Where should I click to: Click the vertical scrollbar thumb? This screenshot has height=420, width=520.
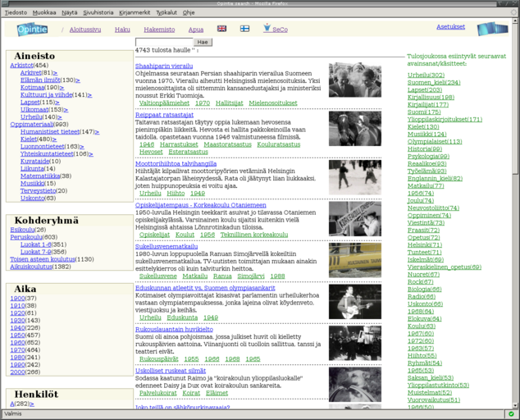point(515,99)
